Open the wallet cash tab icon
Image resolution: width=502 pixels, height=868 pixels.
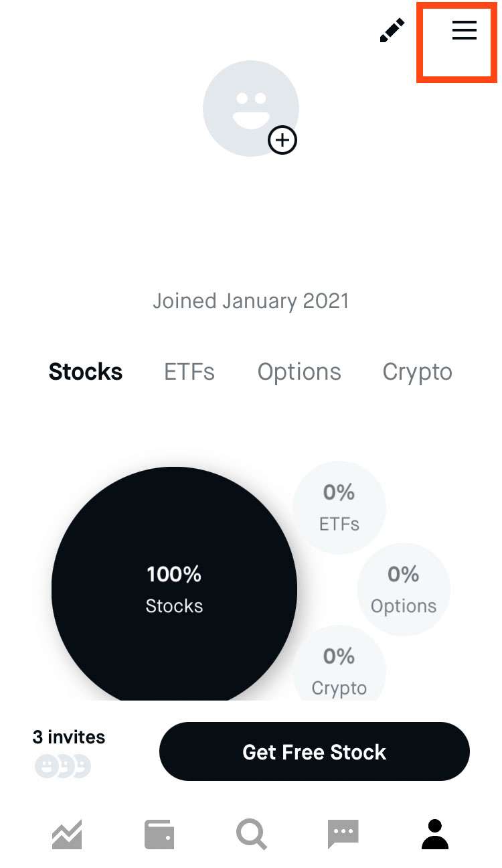point(159,835)
